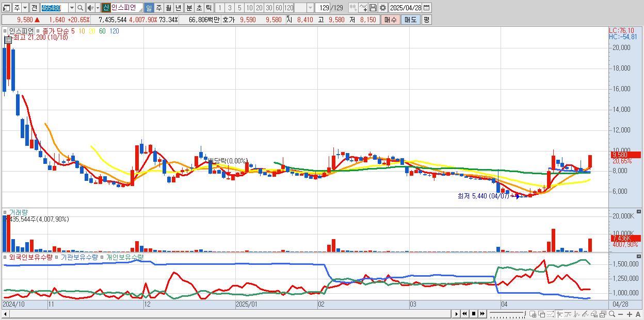Click the scrollbar right arrow before playback buttons
Viewport: 644px width, 320px height.
point(456,314)
